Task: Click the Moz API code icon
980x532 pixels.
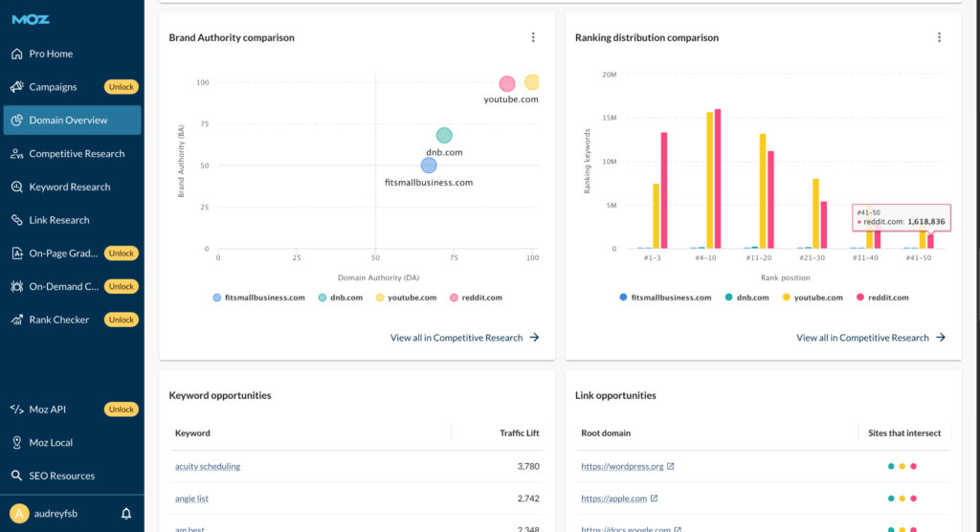Action: click(x=17, y=410)
